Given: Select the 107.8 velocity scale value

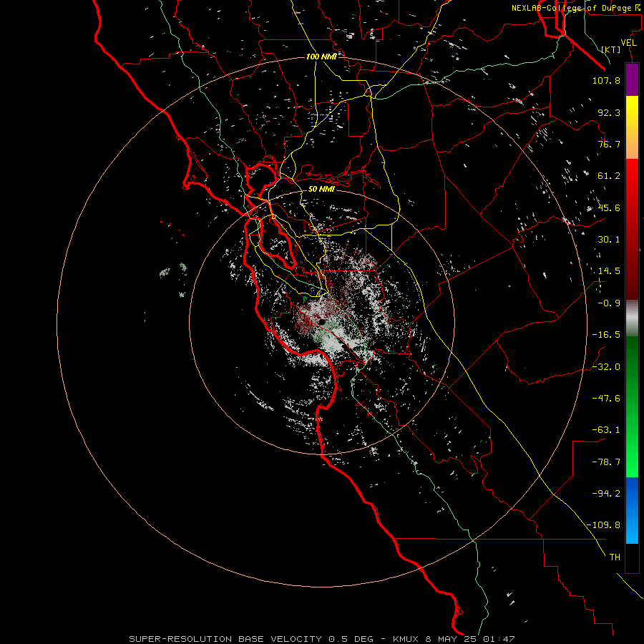Looking at the screenshot, I should pos(606,80).
